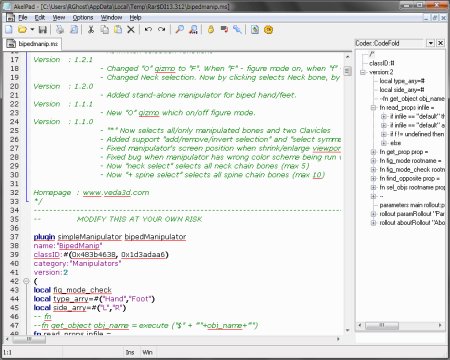This screenshot has height=360, width=450.
Task: Click the Ins indicator in status bar
Action: 130,352
